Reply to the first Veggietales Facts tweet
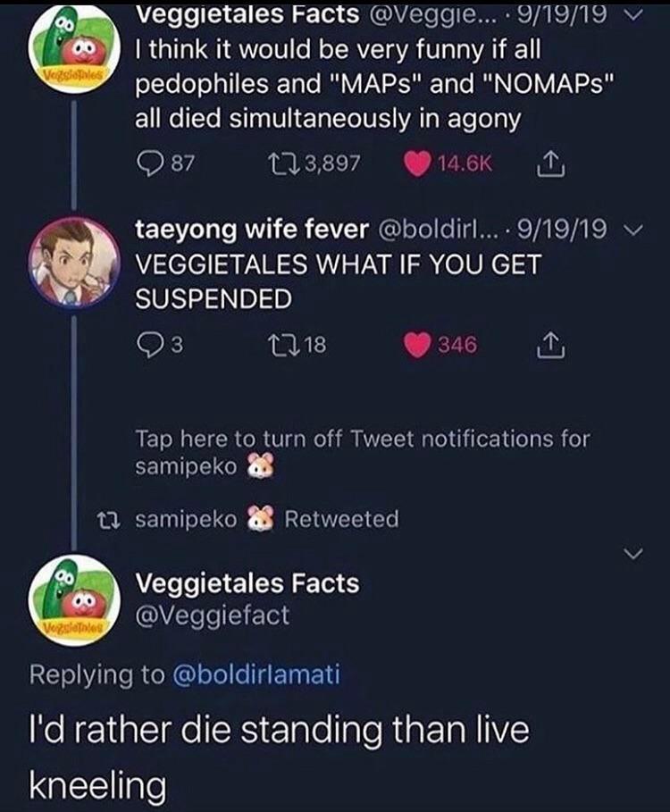 (147, 163)
